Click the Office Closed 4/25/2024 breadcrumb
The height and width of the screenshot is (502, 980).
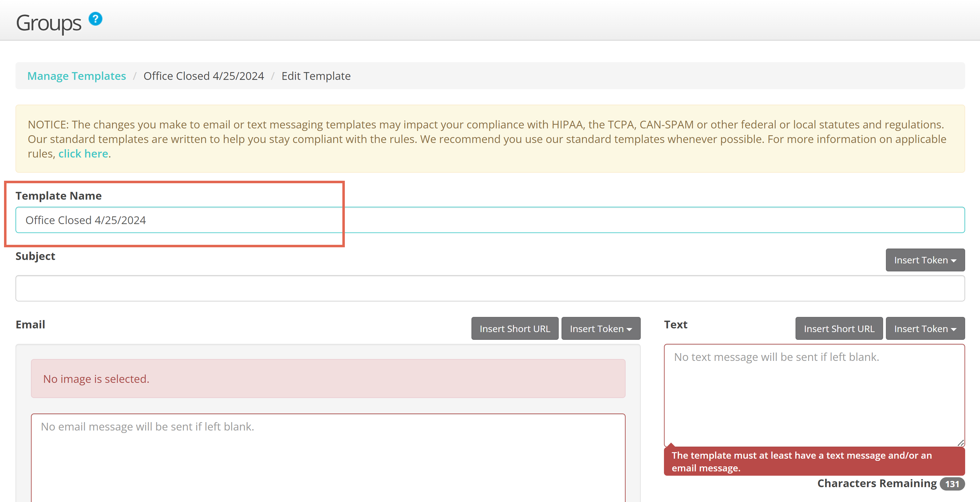[204, 76]
